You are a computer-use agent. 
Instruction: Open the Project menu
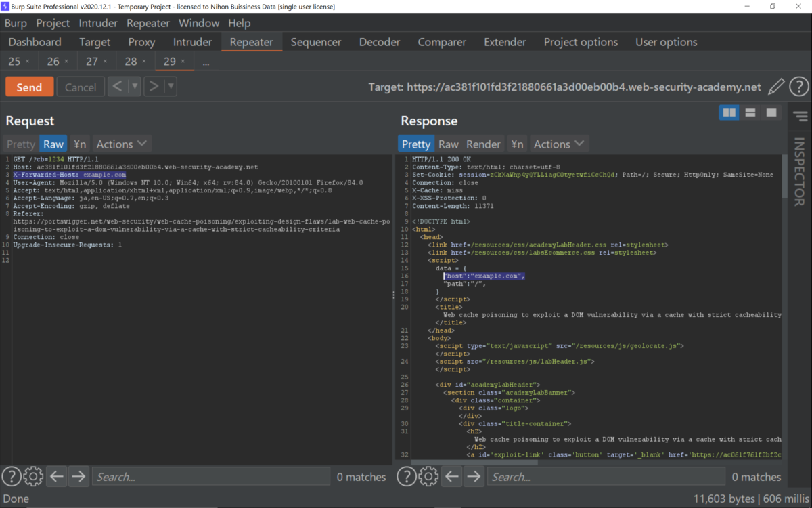point(53,23)
